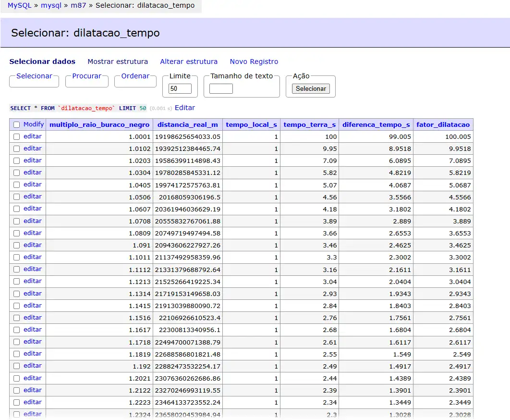Edit the row with multiplo 1.1617
This screenshot has width=510, height=420.
33,330
